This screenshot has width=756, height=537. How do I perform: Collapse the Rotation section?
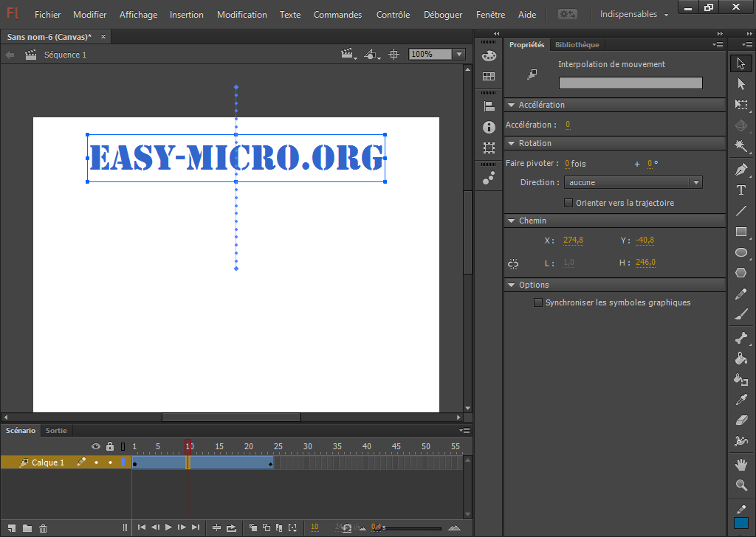tap(511, 143)
